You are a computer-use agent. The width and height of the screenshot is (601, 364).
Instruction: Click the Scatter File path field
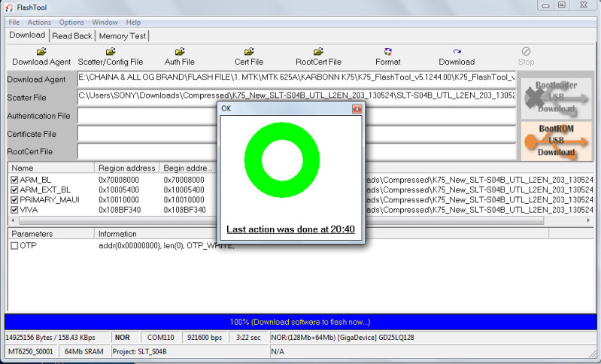[296, 97]
